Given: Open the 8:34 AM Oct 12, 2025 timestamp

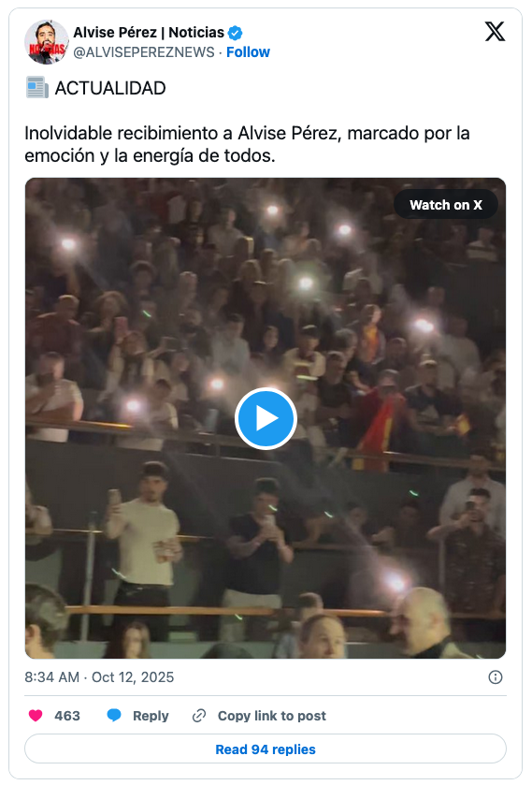Looking at the screenshot, I should 99,677.
